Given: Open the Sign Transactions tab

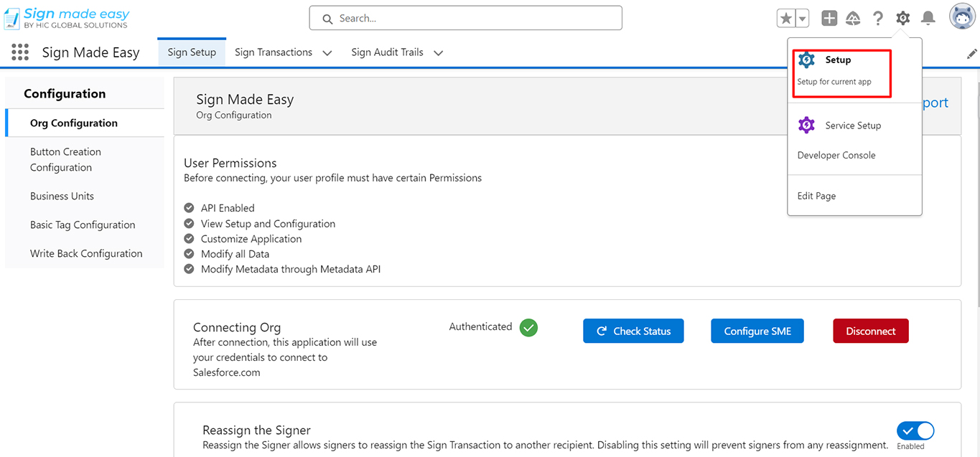Looking at the screenshot, I should click(x=274, y=52).
